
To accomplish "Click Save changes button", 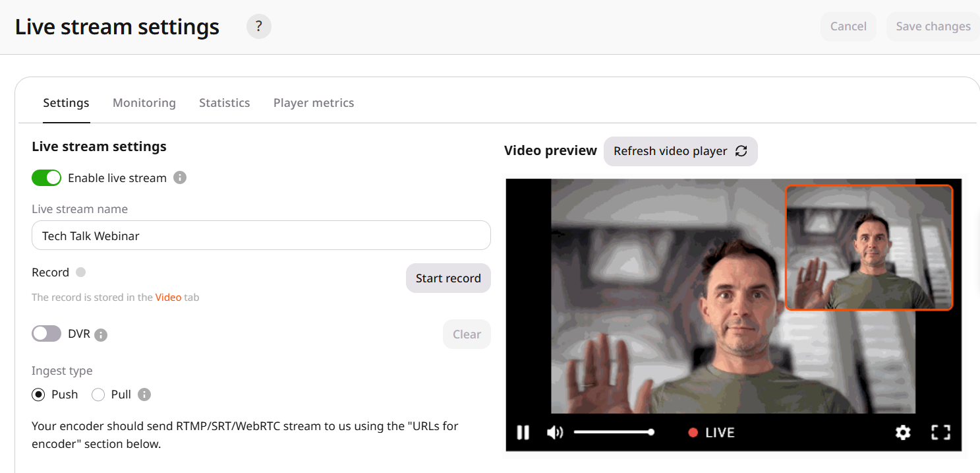I will click(933, 26).
